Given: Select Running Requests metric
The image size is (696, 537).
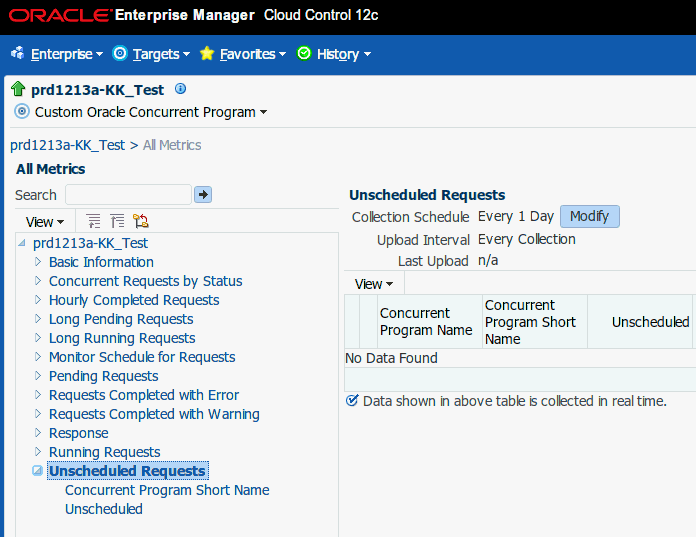Looking at the screenshot, I should (105, 452).
